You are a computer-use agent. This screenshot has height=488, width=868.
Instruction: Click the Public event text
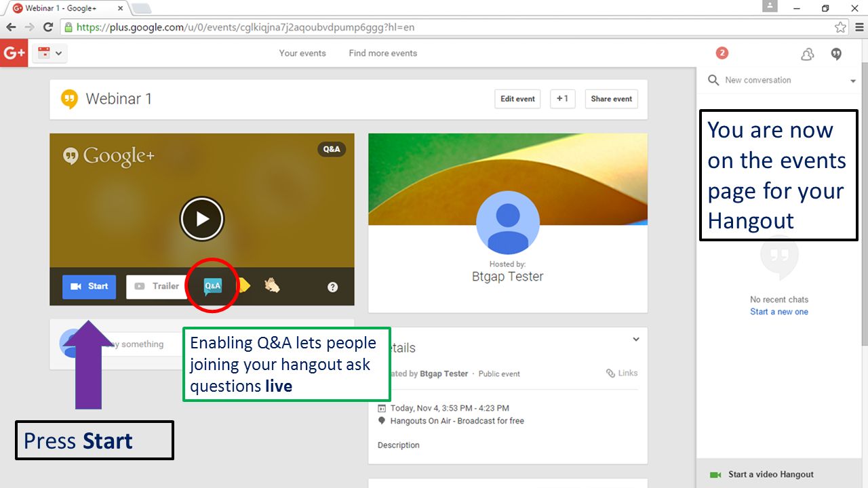[500, 374]
